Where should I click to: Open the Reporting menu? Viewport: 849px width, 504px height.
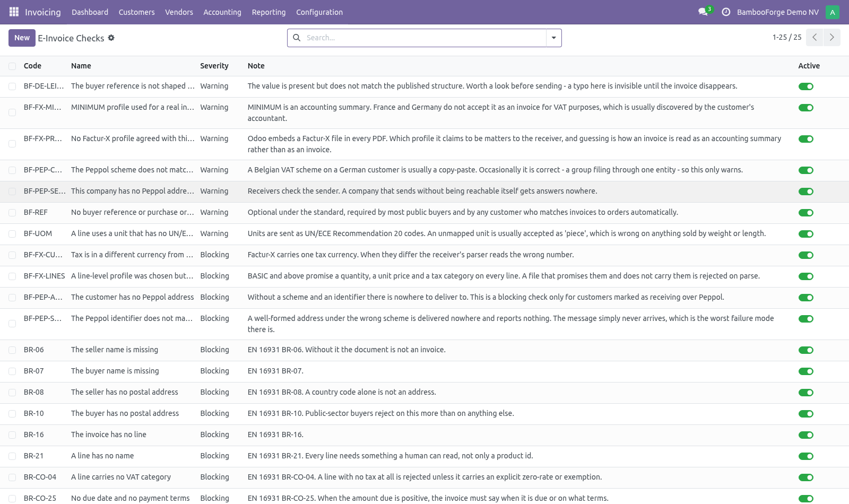point(268,12)
